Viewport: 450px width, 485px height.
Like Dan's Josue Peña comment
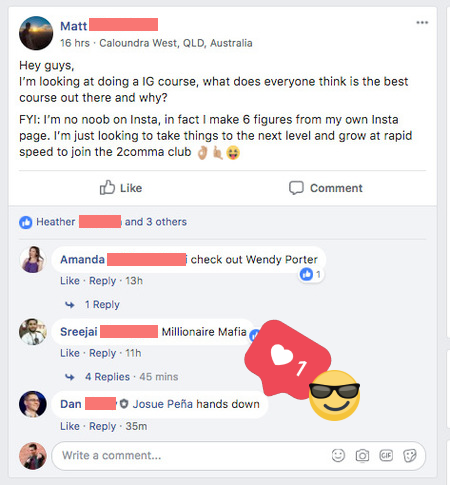pyautogui.click(x=70, y=426)
